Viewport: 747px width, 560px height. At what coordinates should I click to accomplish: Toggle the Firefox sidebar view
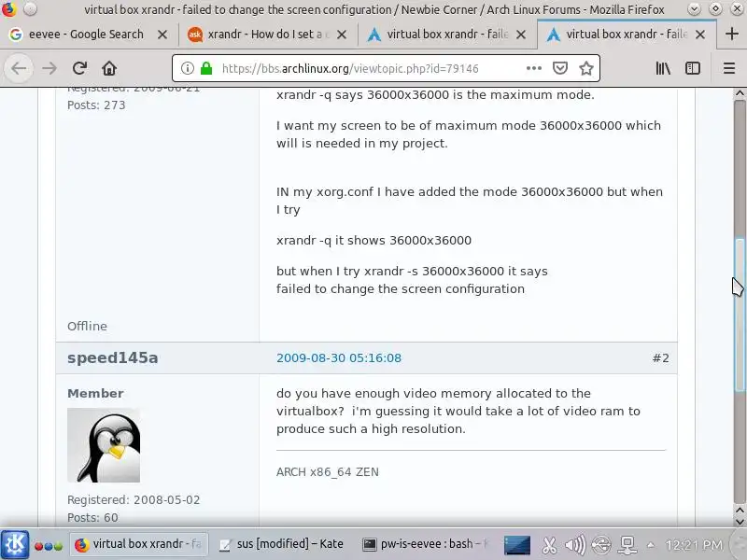click(693, 68)
